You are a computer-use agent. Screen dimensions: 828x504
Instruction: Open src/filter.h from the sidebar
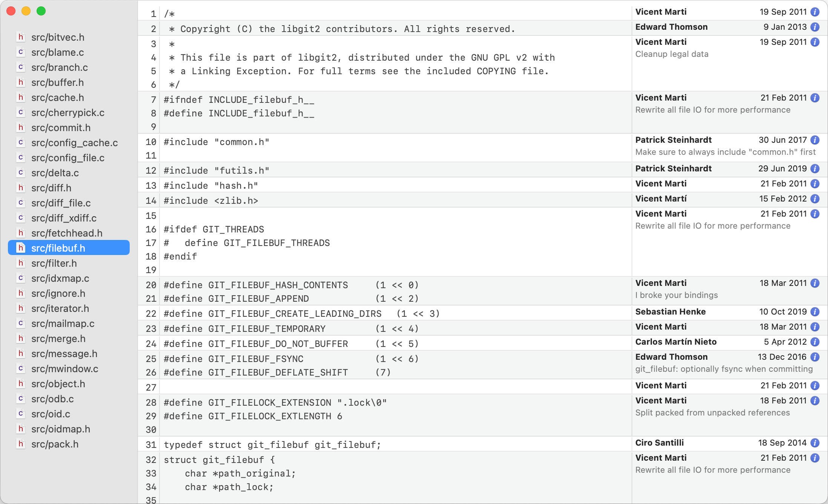click(x=54, y=263)
